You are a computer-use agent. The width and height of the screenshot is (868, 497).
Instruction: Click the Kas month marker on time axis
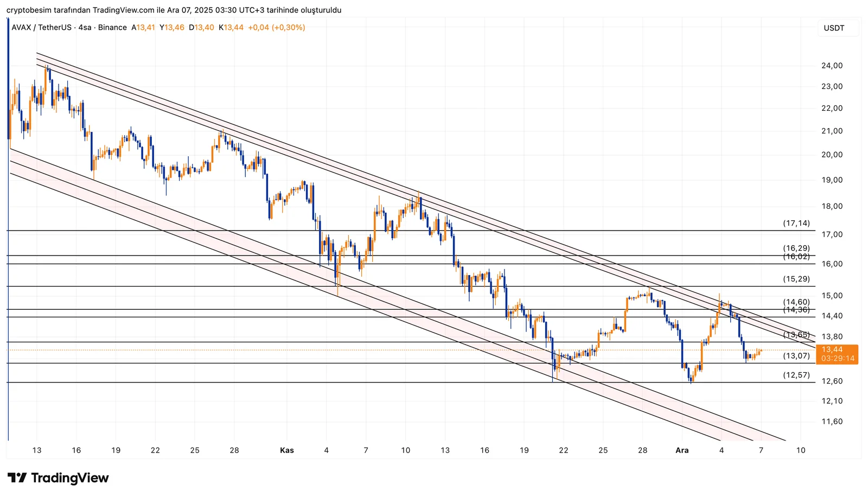click(286, 450)
